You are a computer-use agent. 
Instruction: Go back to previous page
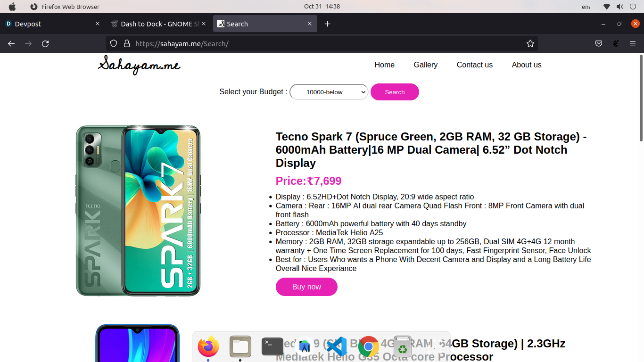11,43
